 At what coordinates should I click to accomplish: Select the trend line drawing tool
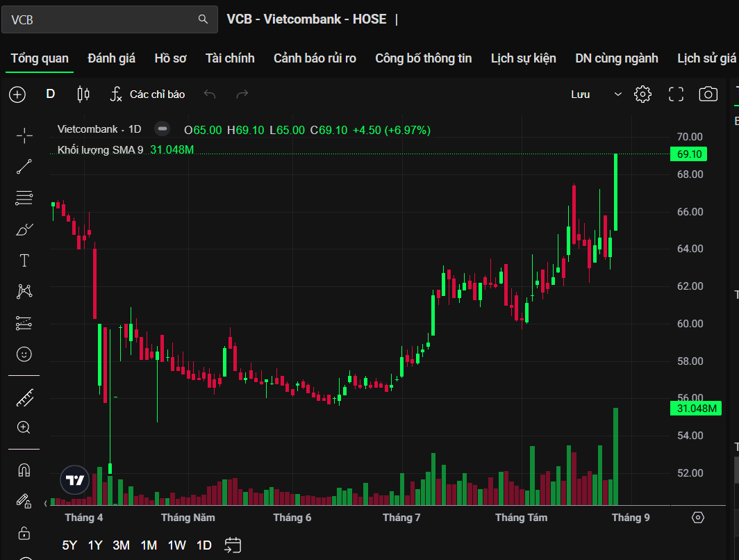pyautogui.click(x=24, y=166)
